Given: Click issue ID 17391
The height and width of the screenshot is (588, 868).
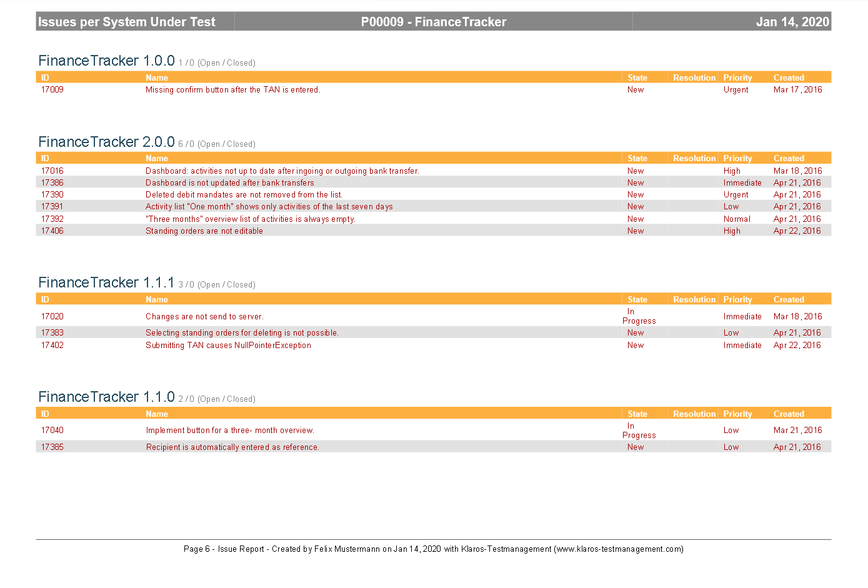Looking at the screenshot, I should (x=52, y=207).
